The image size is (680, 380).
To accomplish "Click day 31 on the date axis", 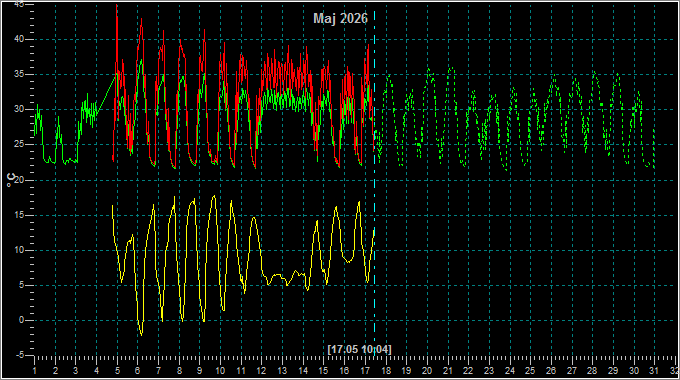I will point(654,371).
